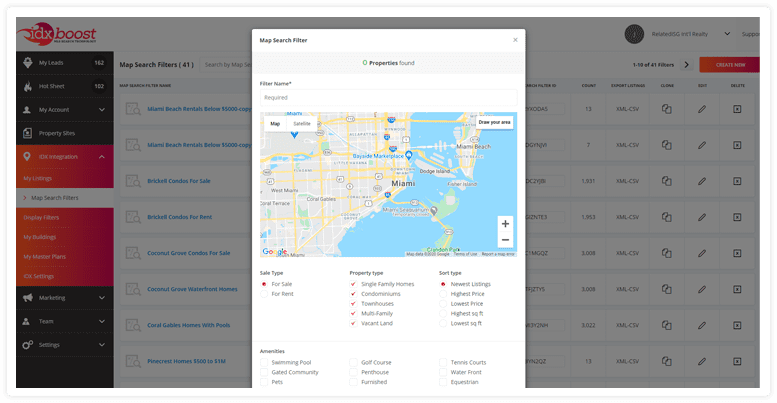The width and height of the screenshot is (777, 403).
Task: Select Highest sq ft sort type
Action: (x=443, y=313)
